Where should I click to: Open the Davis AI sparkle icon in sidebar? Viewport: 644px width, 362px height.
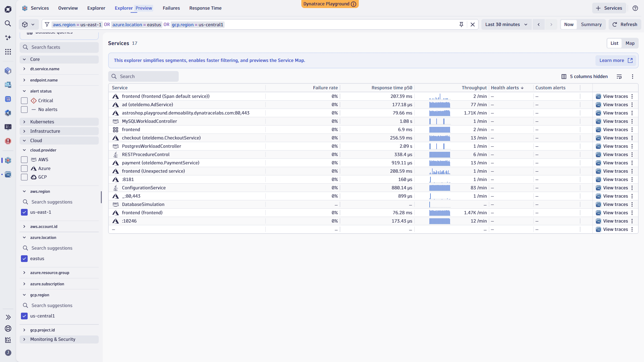pos(8,38)
